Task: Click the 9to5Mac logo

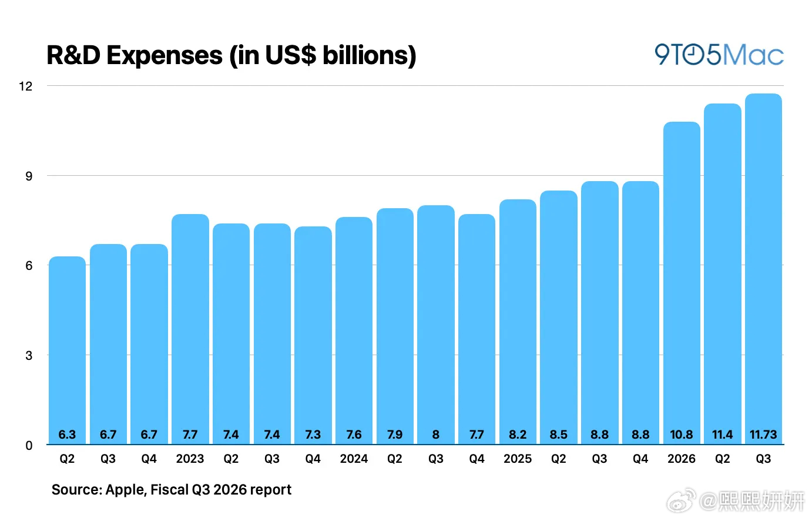Action: [x=719, y=55]
